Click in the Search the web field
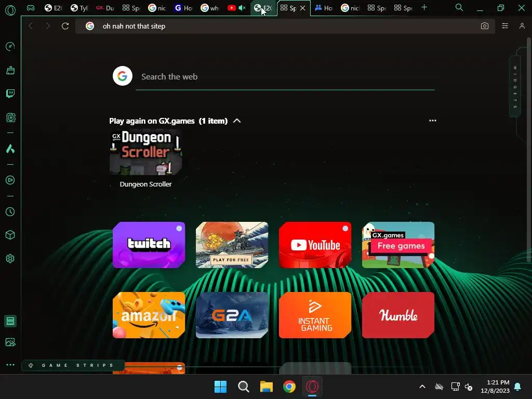 coord(285,77)
